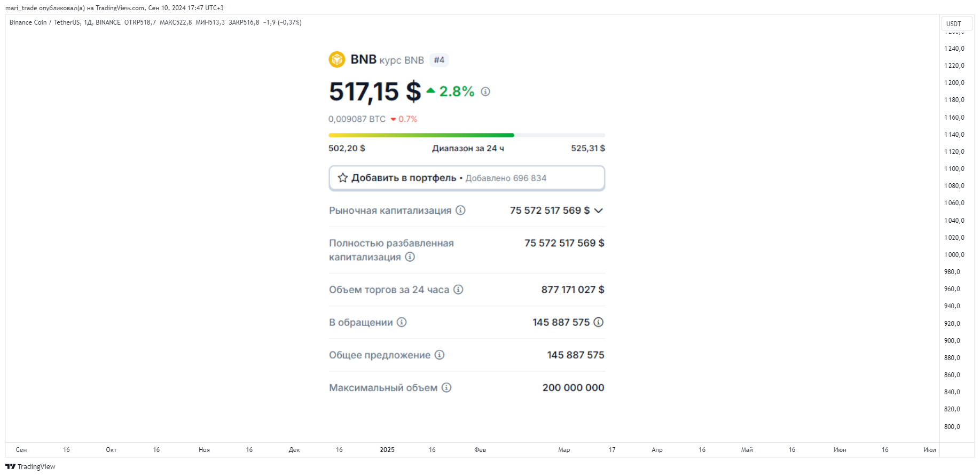Click the TradingView logo icon

pyautogui.click(x=11, y=466)
